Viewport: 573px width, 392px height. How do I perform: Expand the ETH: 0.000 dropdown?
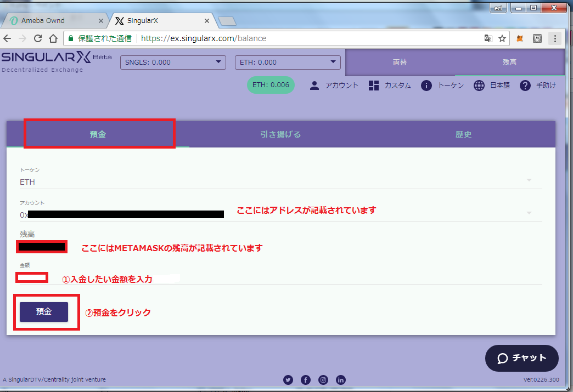[x=288, y=63]
